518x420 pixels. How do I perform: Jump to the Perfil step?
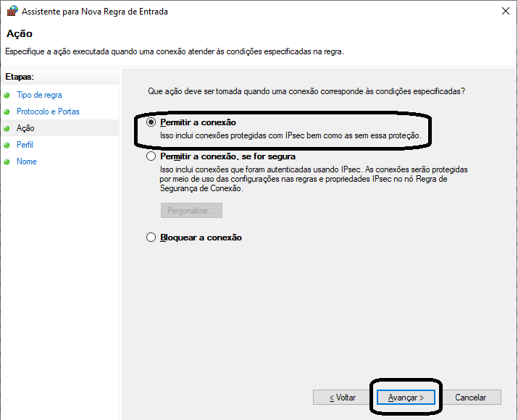coord(25,145)
